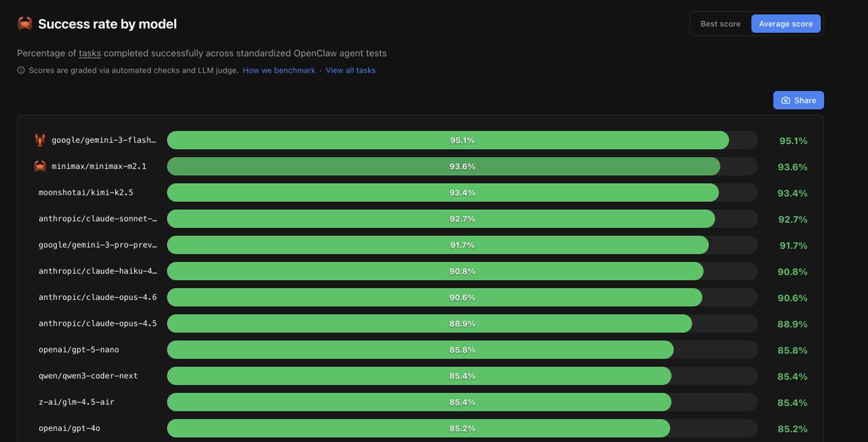Viewport: 868px width, 442px height.
Task: Select the google/gemini-3-flash model name
Action: pos(104,140)
